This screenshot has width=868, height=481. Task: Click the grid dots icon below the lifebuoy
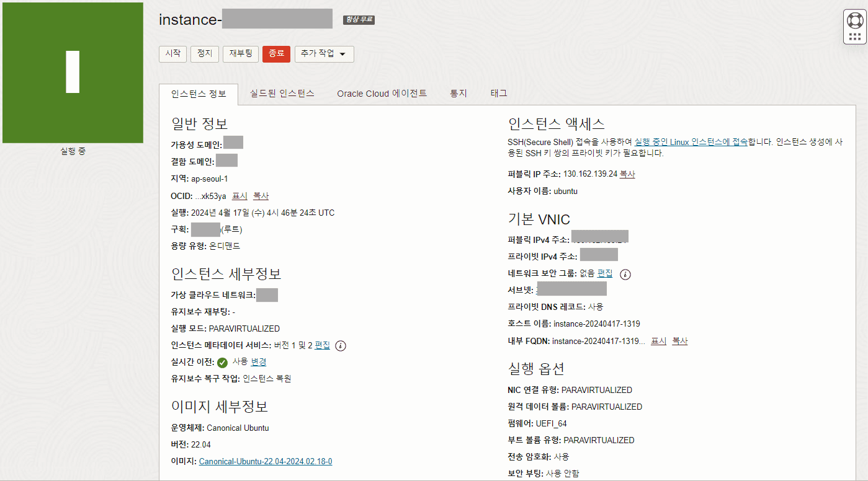[x=855, y=37]
